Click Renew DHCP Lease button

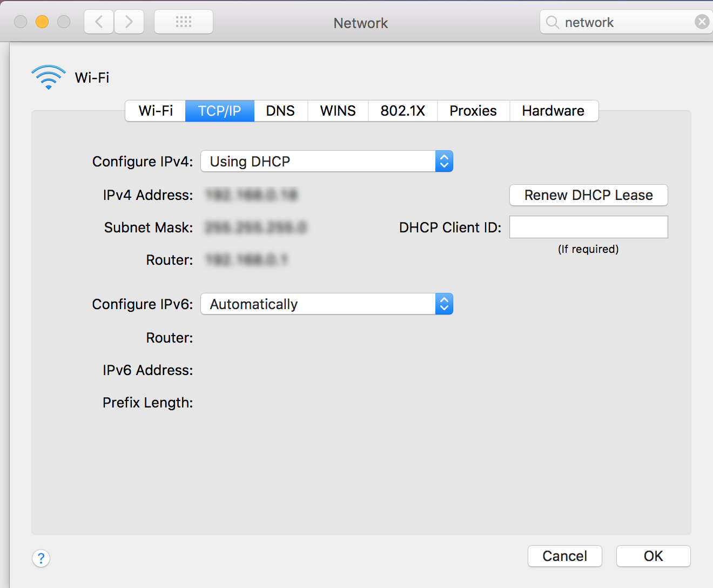[589, 195]
